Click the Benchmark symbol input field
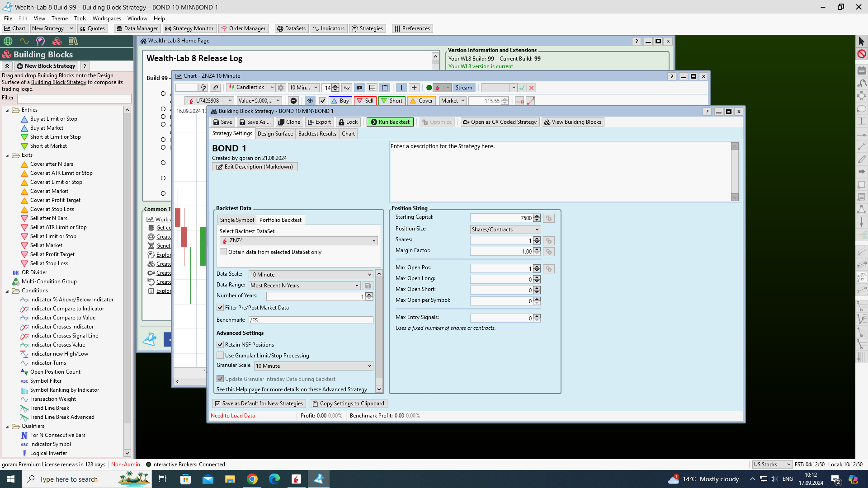 (x=311, y=320)
